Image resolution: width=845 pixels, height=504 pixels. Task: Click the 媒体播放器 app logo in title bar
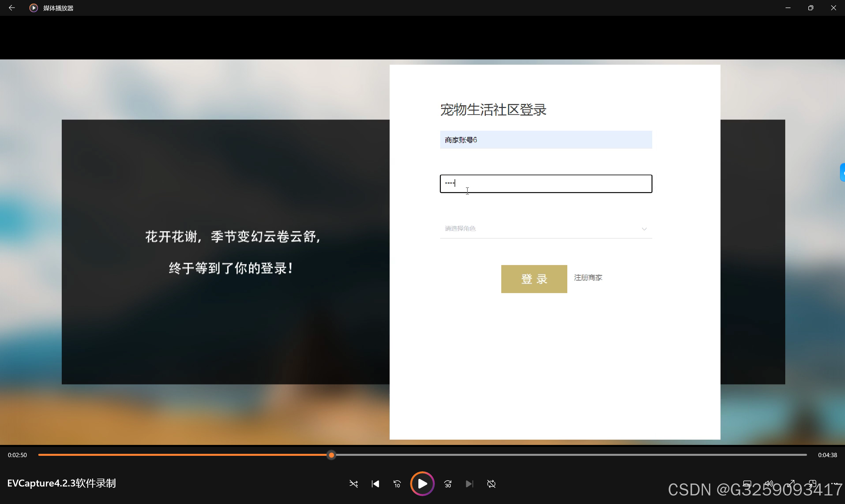(33, 8)
